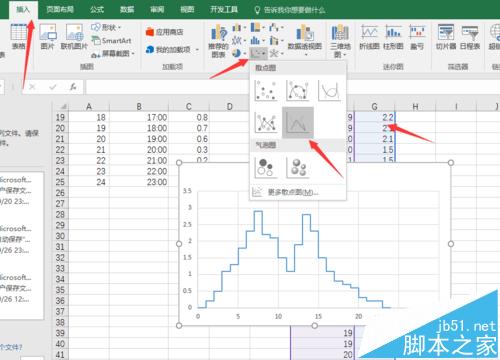Select column A header

tap(89, 106)
